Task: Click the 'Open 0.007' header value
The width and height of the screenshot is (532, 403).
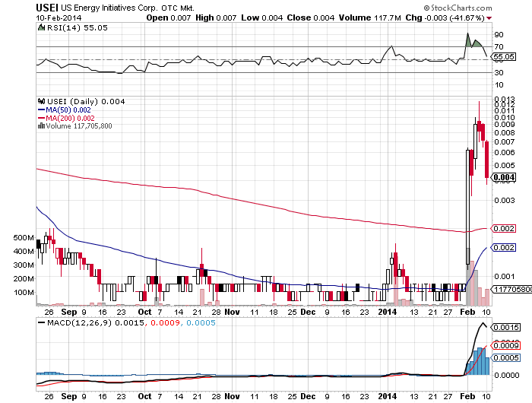Action: coord(168,18)
